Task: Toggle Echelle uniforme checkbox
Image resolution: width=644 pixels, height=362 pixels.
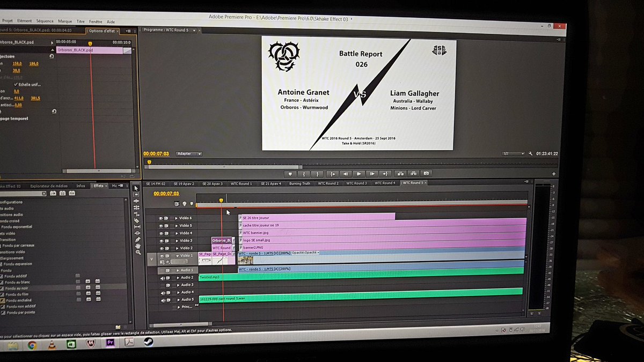Action: pyautogui.click(x=16, y=84)
